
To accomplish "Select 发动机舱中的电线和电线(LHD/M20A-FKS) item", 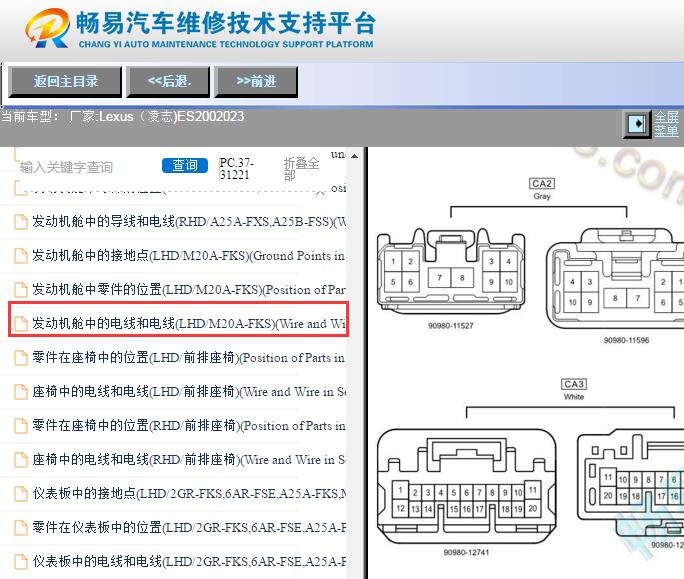I will pos(189,324).
